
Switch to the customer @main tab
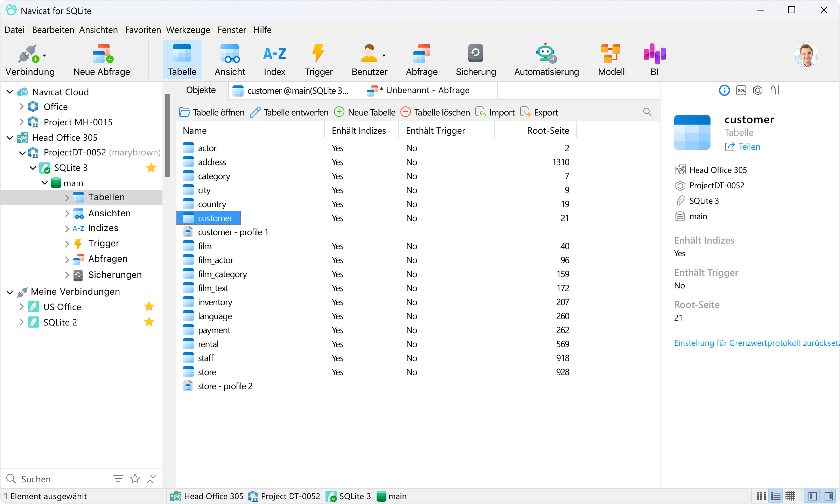coord(296,91)
